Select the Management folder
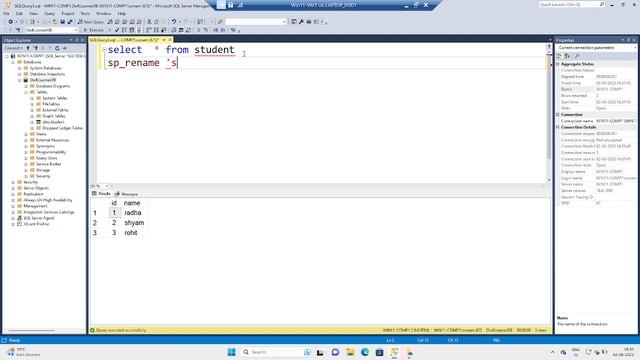 click(35, 206)
